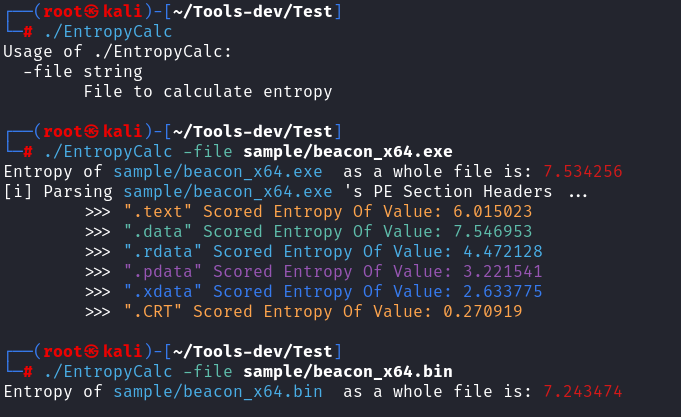Click the whole-file entropy value 7.243474
681x417 pixels.
583,391
